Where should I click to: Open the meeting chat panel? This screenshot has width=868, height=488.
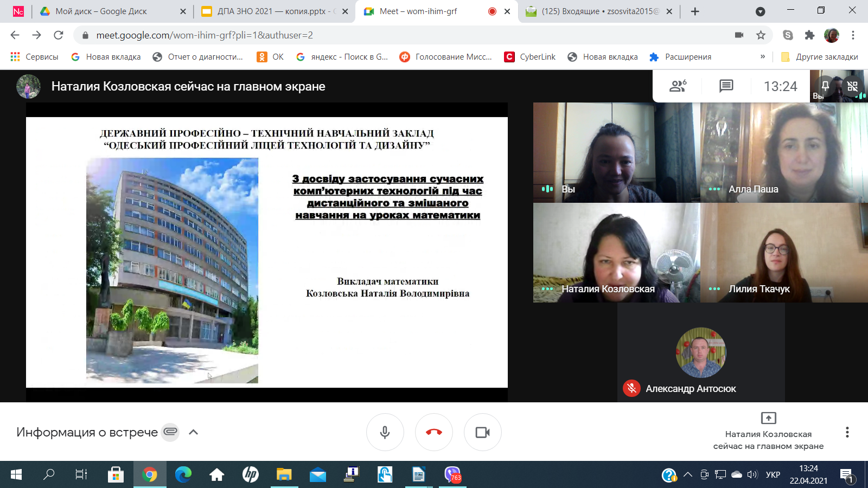point(726,86)
